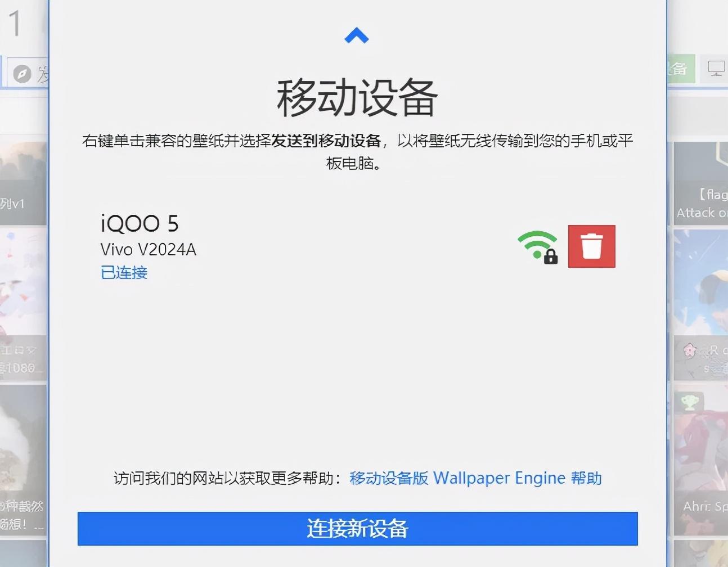The image size is (728, 567).
Task: Click the flower badge icon on the right wallpaper
Action: (690, 350)
